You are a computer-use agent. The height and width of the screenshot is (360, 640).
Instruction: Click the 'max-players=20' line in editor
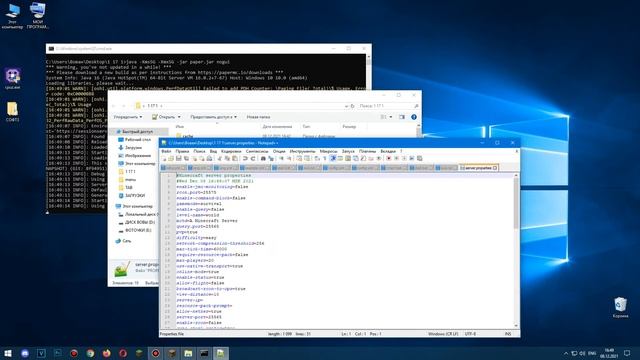195,260
